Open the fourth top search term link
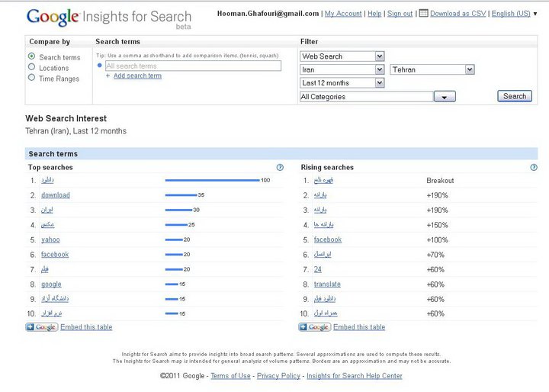Screen dimensions: 549x392 tap(47, 224)
